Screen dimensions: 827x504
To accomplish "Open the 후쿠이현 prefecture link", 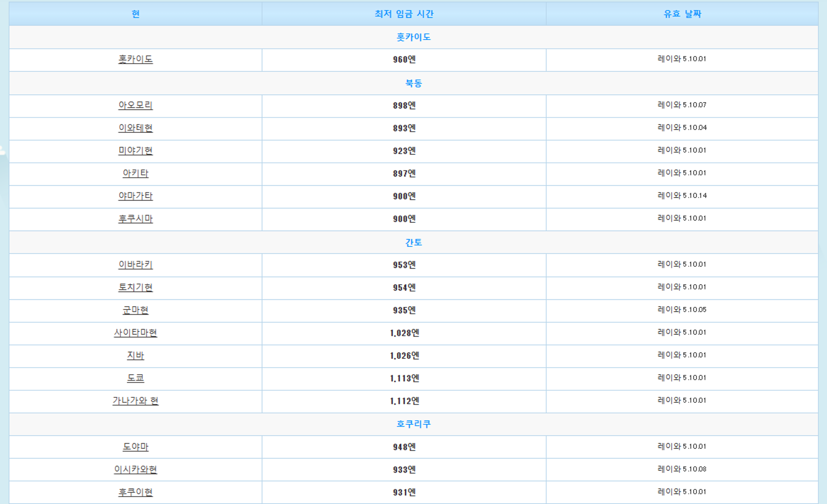I will pos(136,492).
